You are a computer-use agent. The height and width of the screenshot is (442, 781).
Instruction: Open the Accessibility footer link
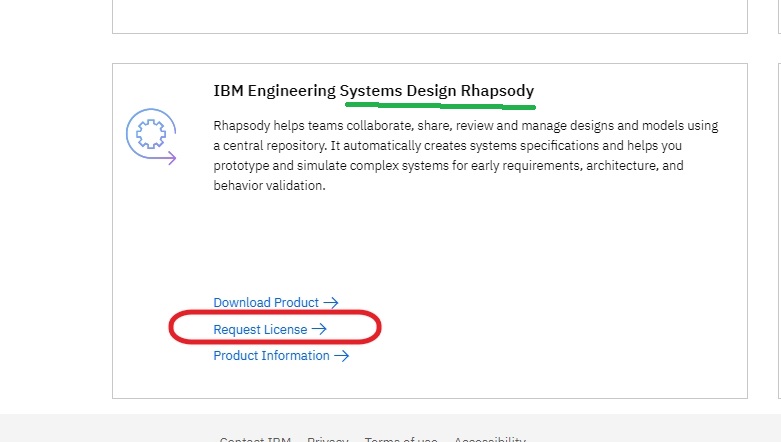(490, 439)
